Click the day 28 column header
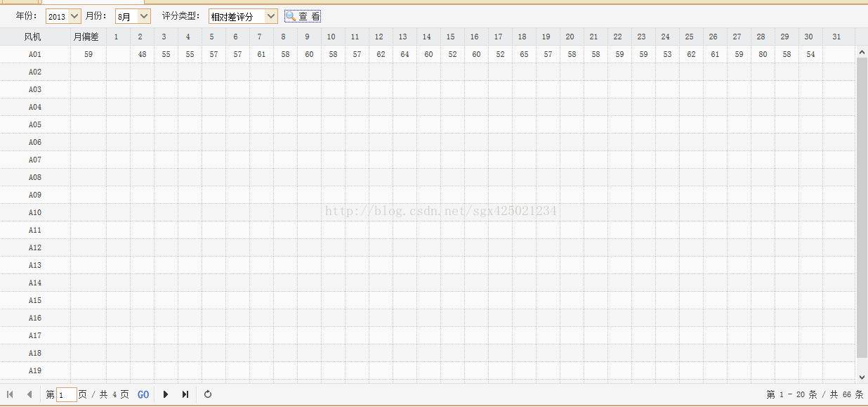The height and width of the screenshot is (407, 868). [x=763, y=37]
